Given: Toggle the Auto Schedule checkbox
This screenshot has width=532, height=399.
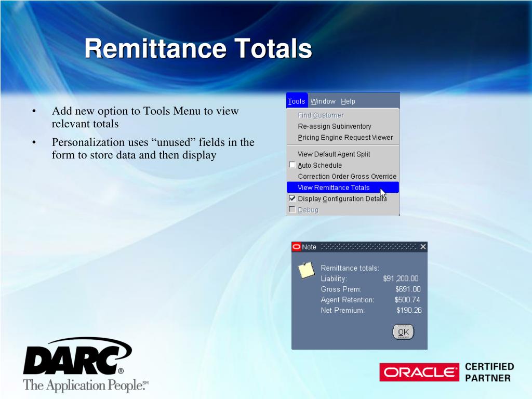Looking at the screenshot, I should 292,165.
